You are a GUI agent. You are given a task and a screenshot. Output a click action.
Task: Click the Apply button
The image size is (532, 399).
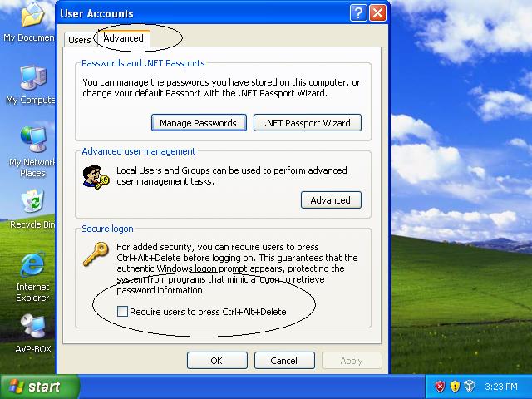[352, 360]
